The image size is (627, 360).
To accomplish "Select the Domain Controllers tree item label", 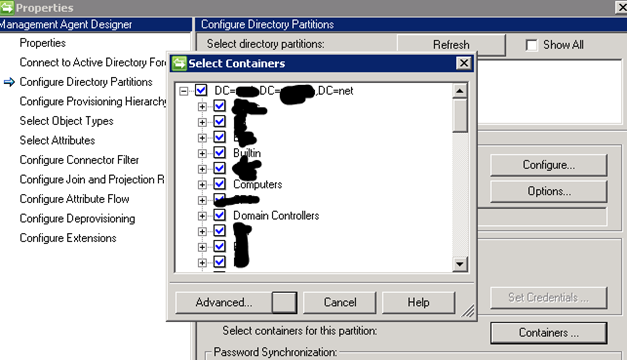I will point(276,216).
